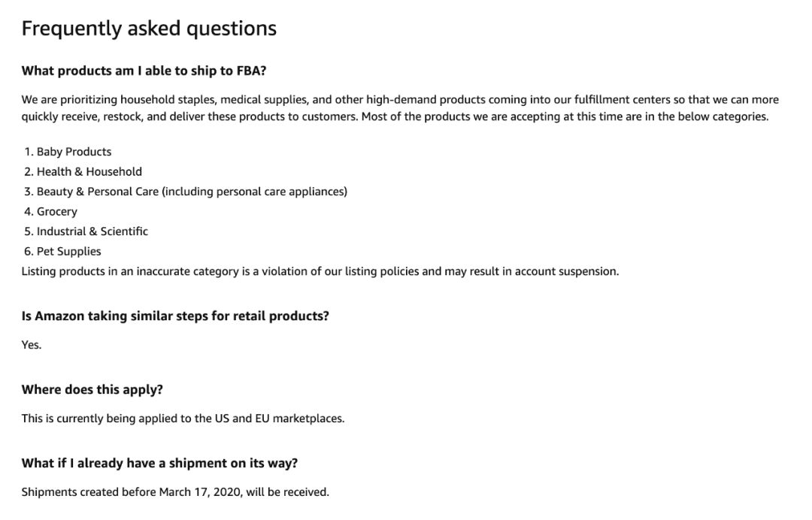
Task: Select the "Is Amazon taking similar steps" question heading
Action: pyautogui.click(x=175, y=316)
